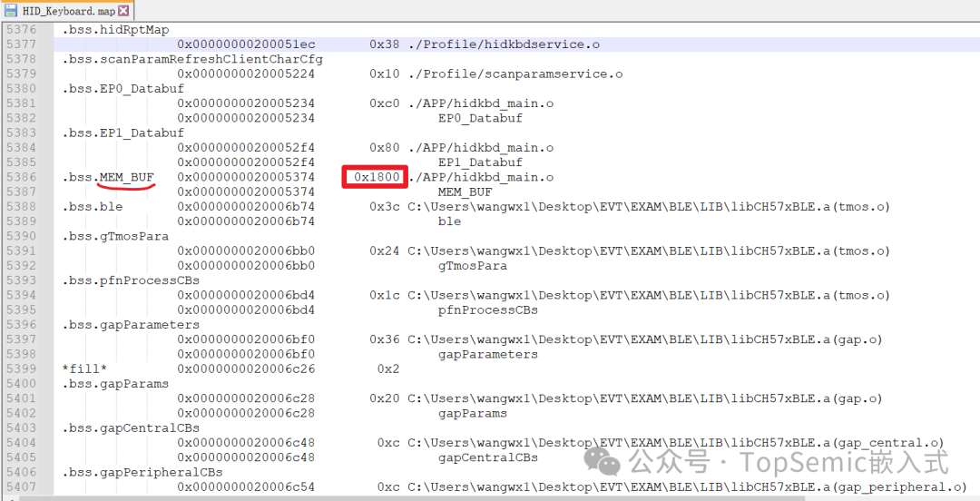
Task: Switch to the HID_Keyboard.map tab
Action: pyautogui.click(x=68, y=10)
